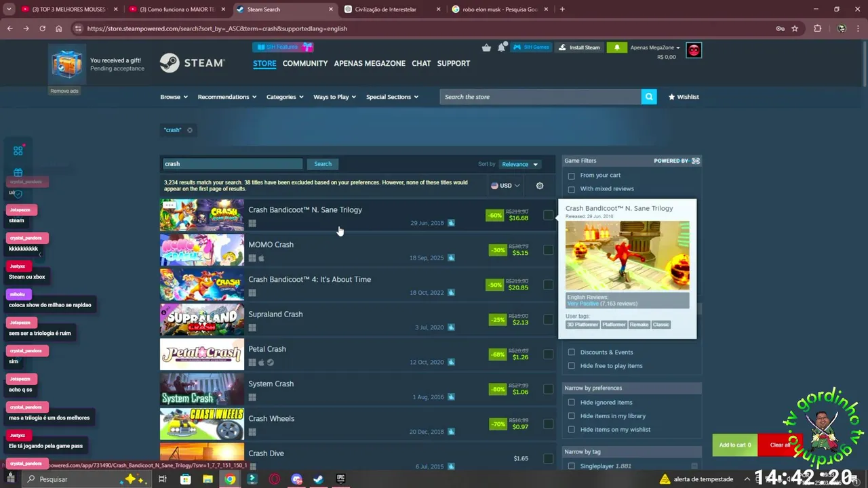Open the CHAT menu item

[x=421, y=63]
